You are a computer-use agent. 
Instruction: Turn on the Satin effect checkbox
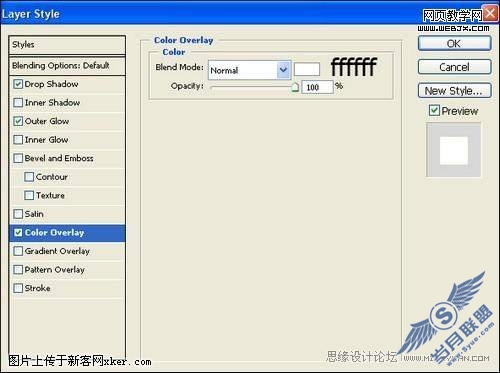click(x=18, y=214)
